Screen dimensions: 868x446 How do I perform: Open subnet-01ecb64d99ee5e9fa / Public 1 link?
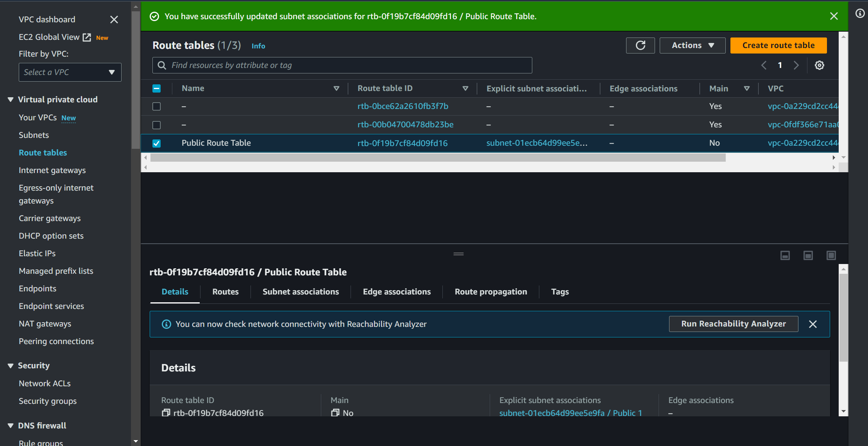pyautogui.click(x=571, y=413)
